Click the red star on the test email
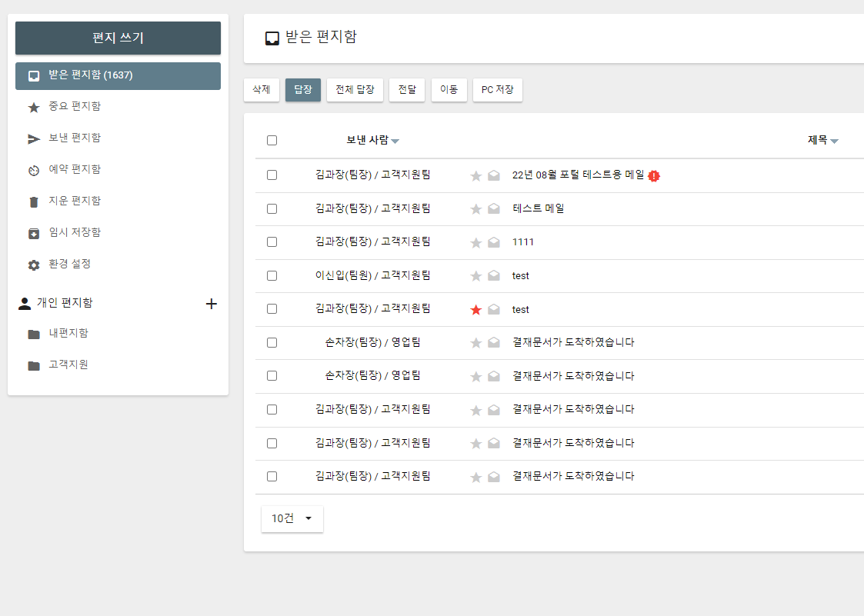Viewport: 864px width, 616px height. point(475,310)
